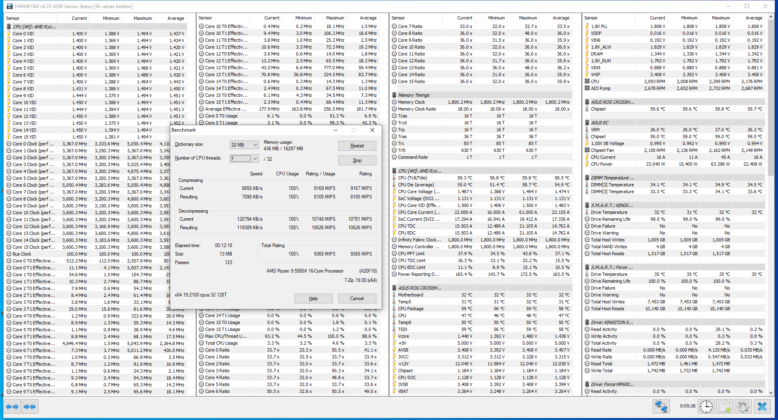Click the HWiNFO64 title bar app icon
The height and width of the screenshot is (420, 778).
(x=9, y=6)
